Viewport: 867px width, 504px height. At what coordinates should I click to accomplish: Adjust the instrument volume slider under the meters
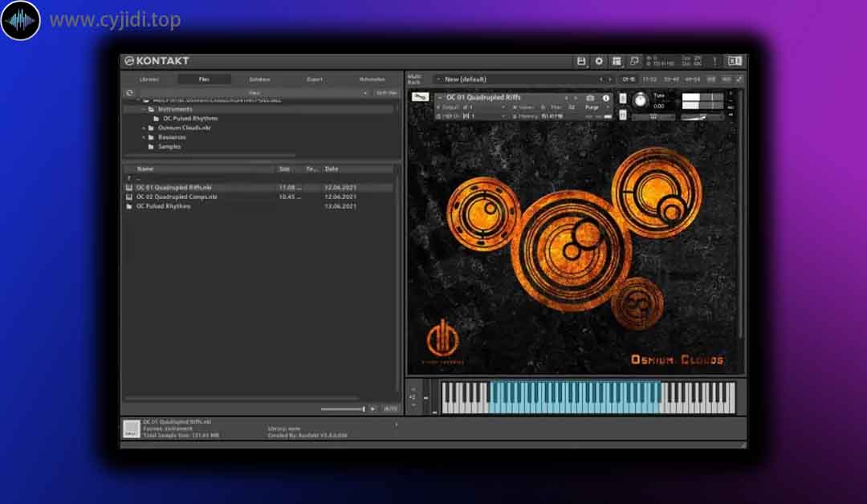tap(702, 116)
